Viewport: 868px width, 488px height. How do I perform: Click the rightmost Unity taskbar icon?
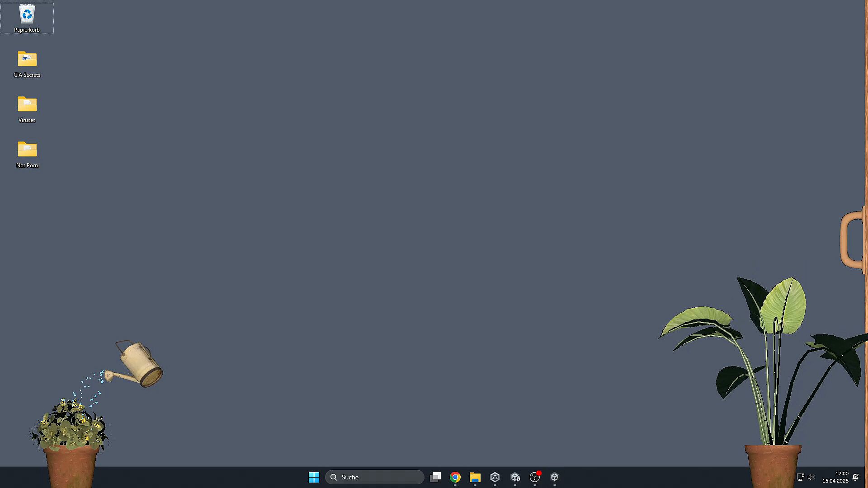click(x=555, y=477)
